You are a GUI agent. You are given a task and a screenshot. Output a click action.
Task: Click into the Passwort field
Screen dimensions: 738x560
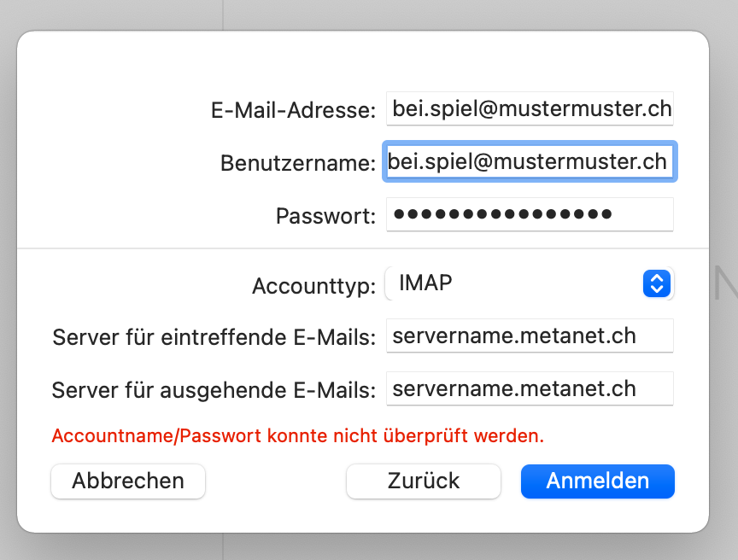click(530, 214)
